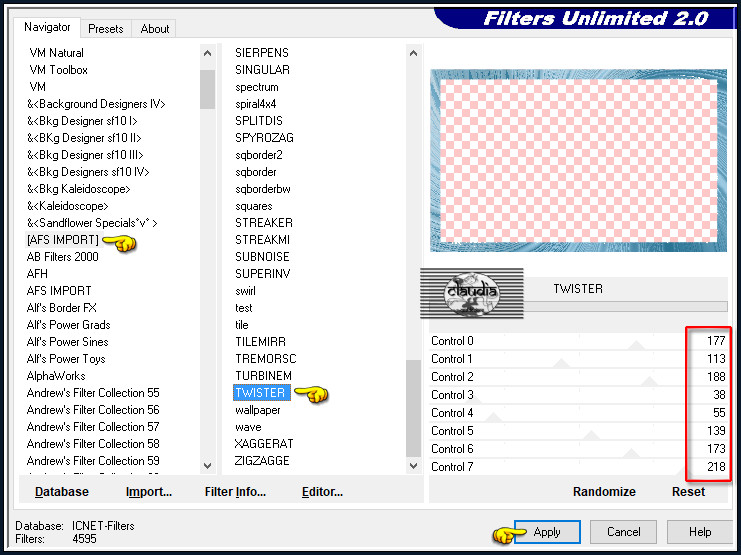Select the TWISTER filter

[260, 393]
